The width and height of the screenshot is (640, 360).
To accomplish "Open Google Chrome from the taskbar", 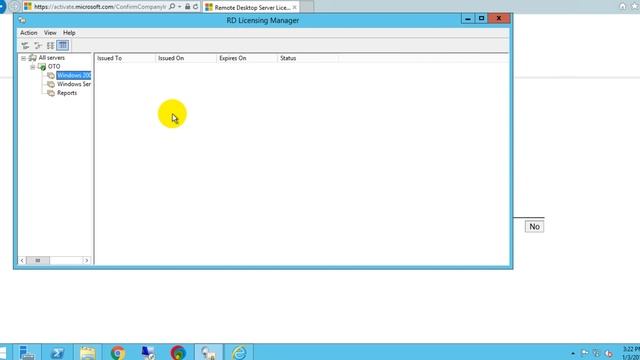I will pyautogui.click(x=118, y=352).
